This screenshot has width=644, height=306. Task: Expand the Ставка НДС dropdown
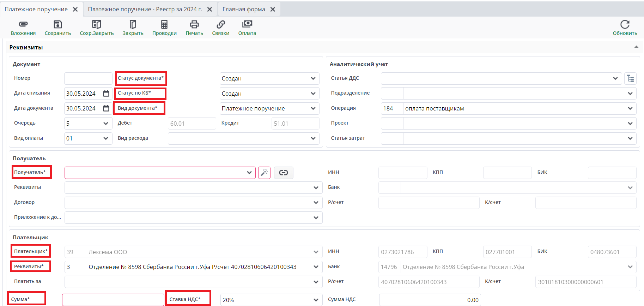[x=316, y=300]
